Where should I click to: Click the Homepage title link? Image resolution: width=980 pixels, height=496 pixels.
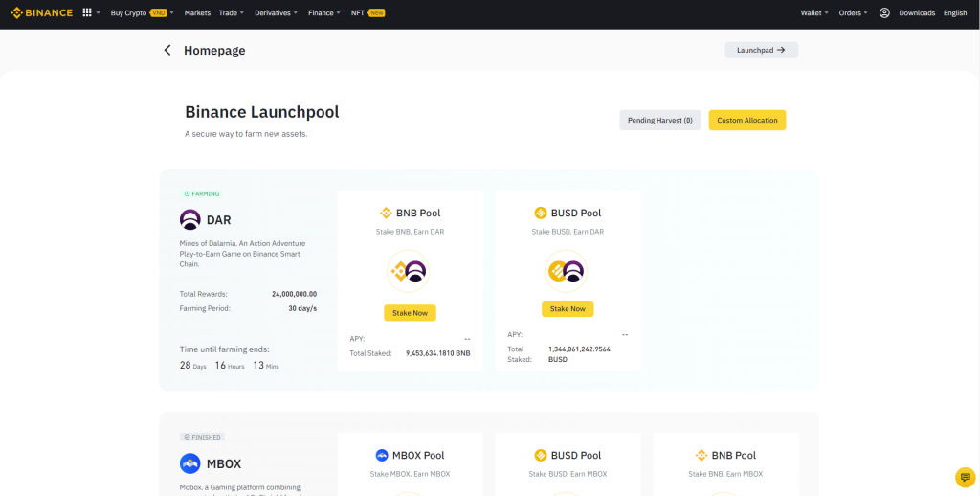[x=214, y=51]
